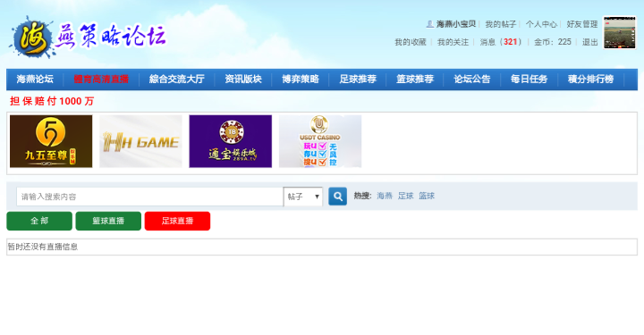Click the 担保赔付1000万 red text
644x335 pixels.
click(x=52, y=101)
